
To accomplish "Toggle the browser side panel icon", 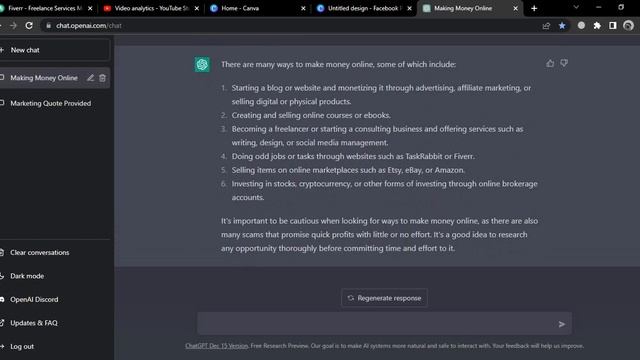I will tap(613, 25).
